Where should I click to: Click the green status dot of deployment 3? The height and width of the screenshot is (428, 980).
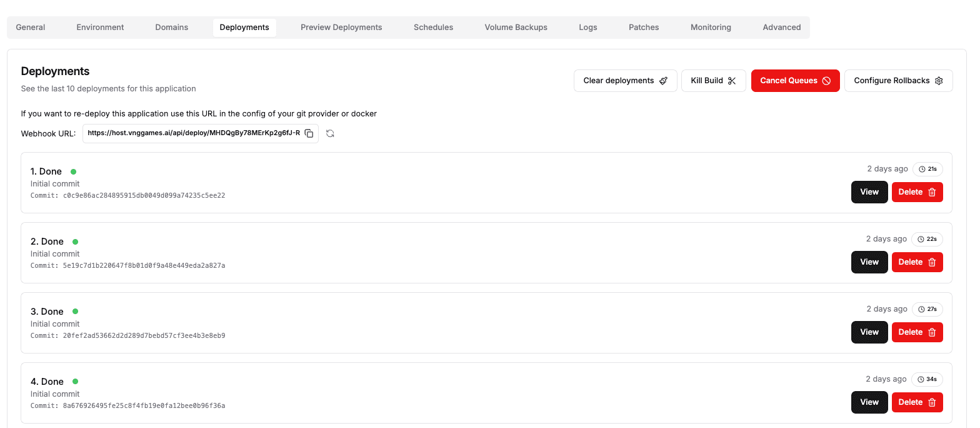point(75,312)
